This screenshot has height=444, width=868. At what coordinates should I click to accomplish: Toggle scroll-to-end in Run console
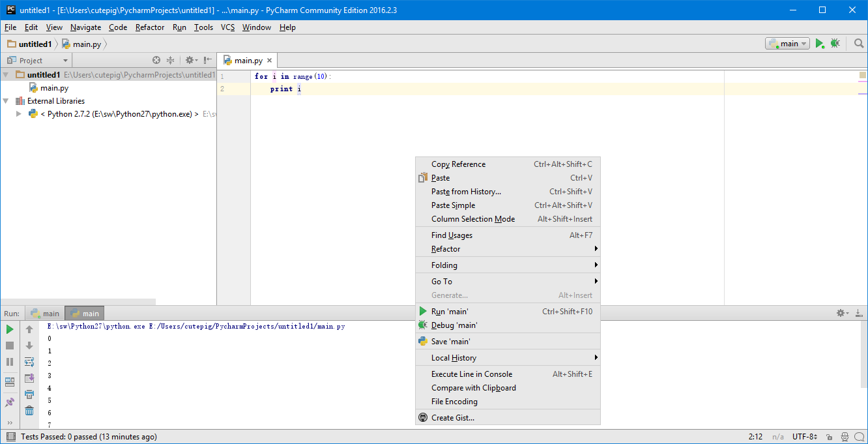click(29, 378)
